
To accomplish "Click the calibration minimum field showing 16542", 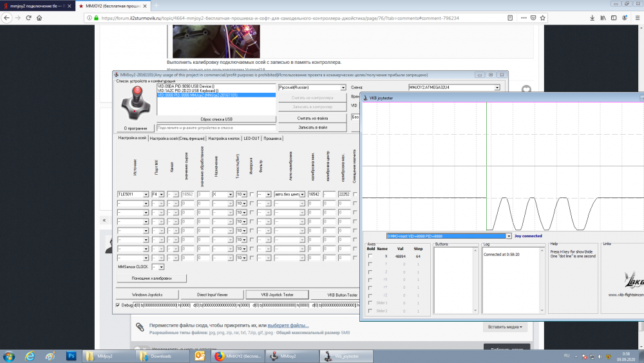I will [x=314, y=193].
